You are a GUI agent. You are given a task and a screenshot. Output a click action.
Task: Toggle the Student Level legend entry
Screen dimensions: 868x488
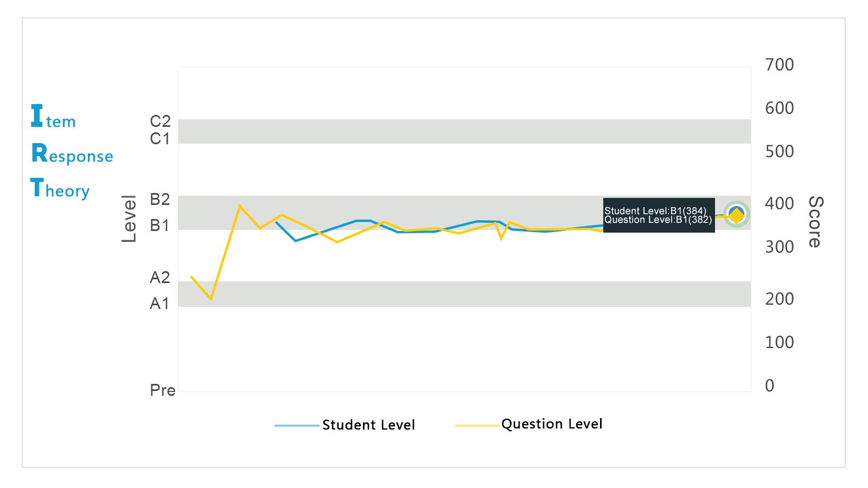pyautogui.click(x=368, y=425)
